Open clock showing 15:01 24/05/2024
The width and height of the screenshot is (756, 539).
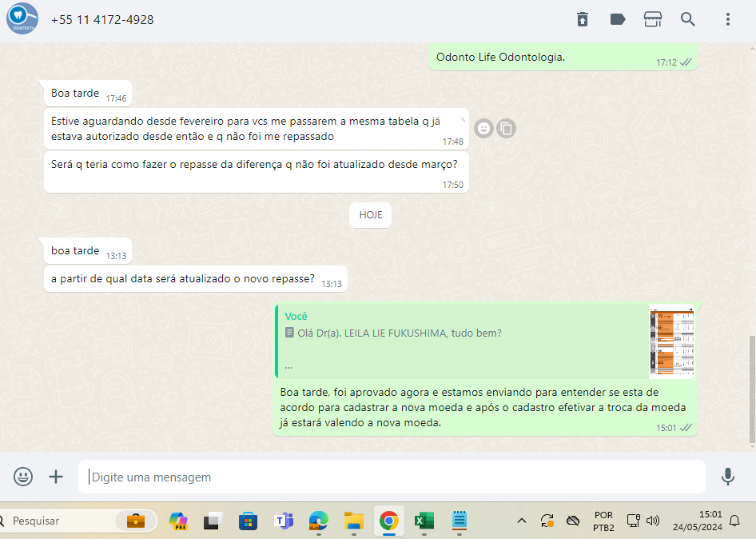698,521
